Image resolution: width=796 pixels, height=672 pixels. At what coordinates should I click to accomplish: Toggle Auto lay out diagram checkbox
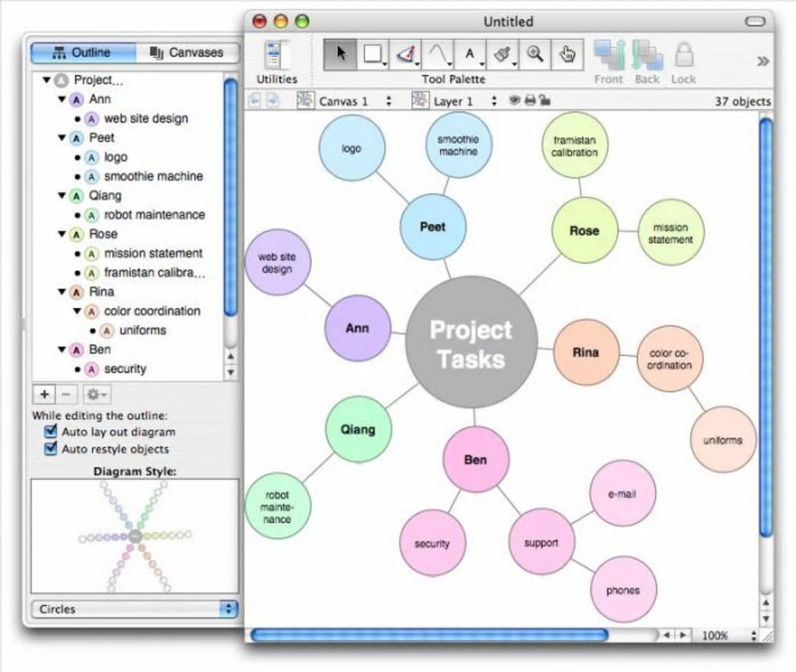click(51, 432)
